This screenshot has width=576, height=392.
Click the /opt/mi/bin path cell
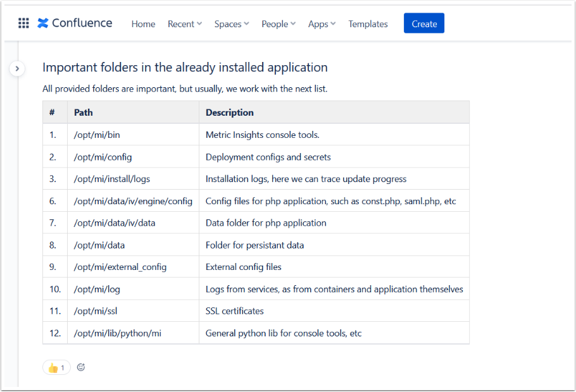click(x=97, y=135)
